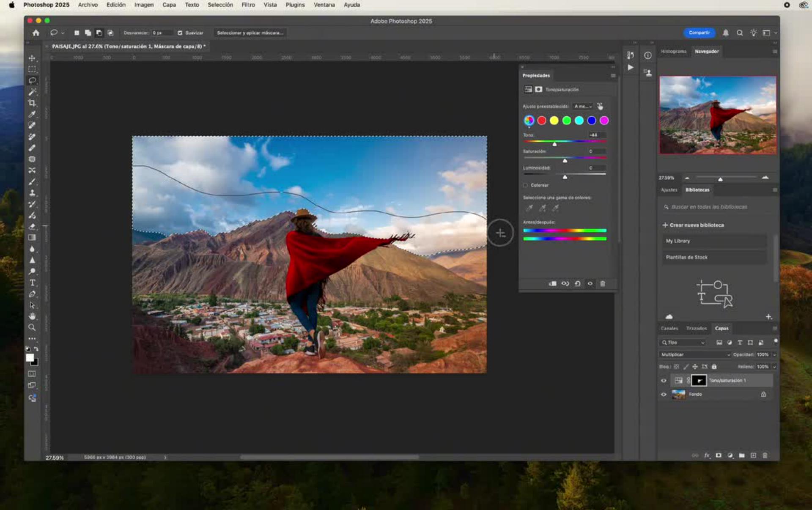The width and height of the screenshot is (812, 510).
Task: Select the Magic Wand tool
Action: [32, 92]
